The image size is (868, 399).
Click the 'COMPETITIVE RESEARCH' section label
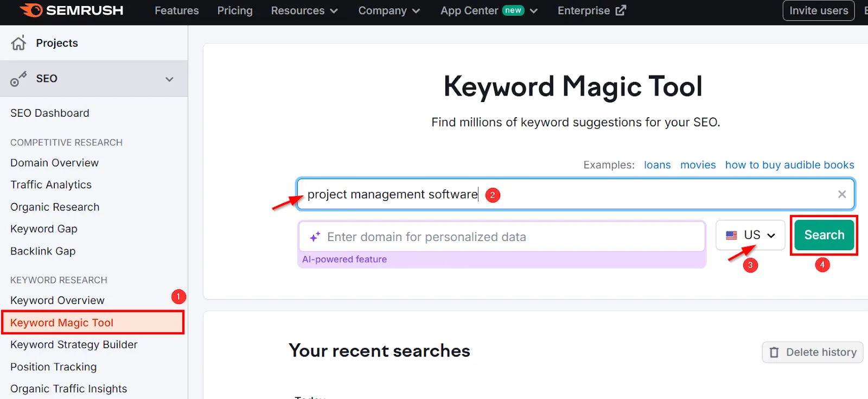pyautogui.click(x=66, y=142)
